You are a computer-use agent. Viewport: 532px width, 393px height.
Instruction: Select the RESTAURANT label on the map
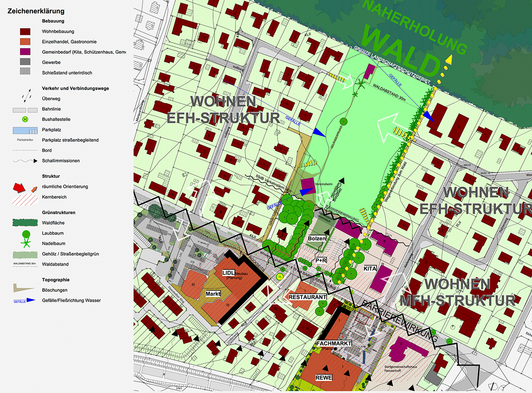tap(307, 297)
